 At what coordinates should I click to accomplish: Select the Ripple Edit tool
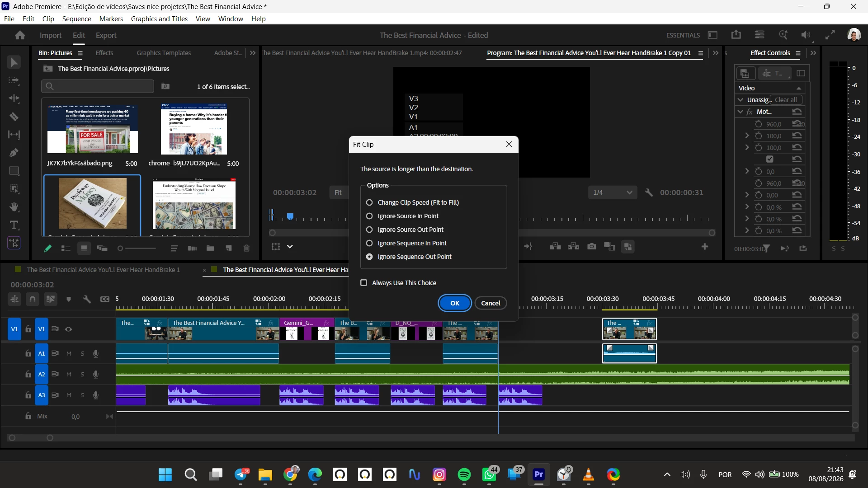(14, 99)
